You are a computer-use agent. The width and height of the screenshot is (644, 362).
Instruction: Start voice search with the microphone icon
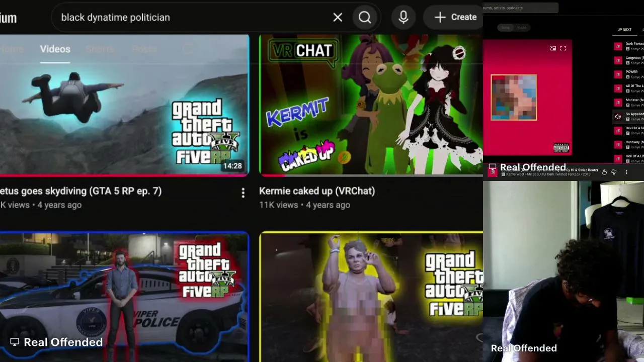pyautogui.click(x=403, y=18)
